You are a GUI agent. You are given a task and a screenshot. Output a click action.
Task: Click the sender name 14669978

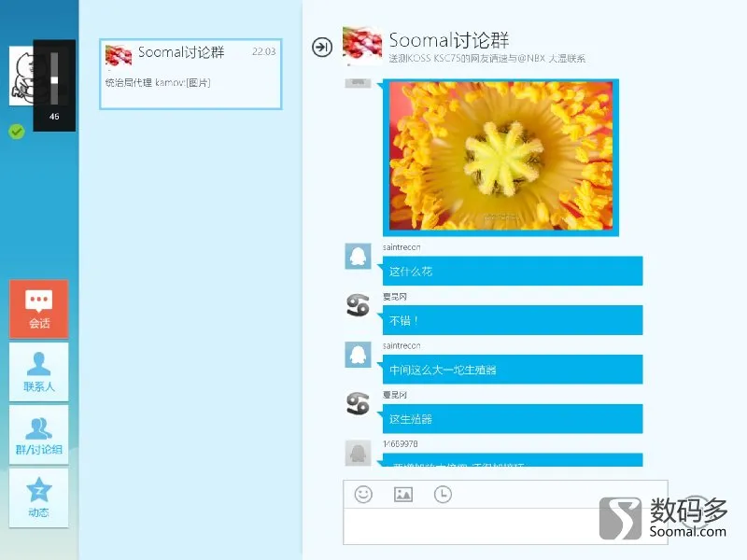click(401, 444)
